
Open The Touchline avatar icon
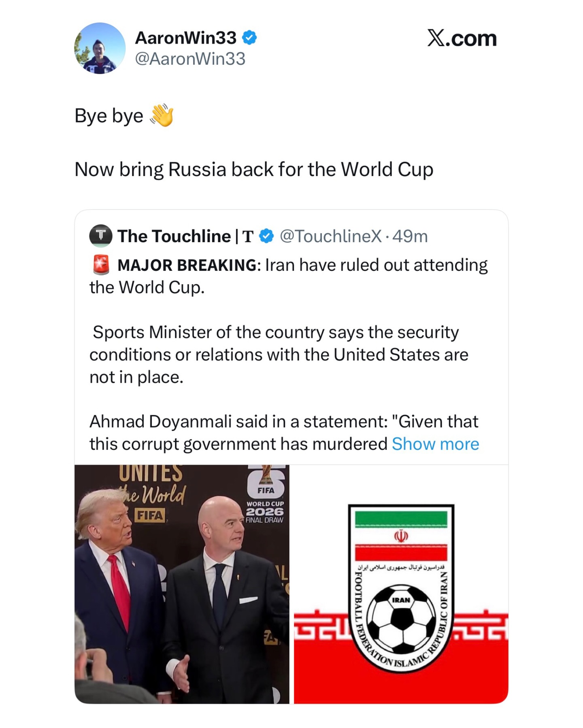[x=101, y=236]
